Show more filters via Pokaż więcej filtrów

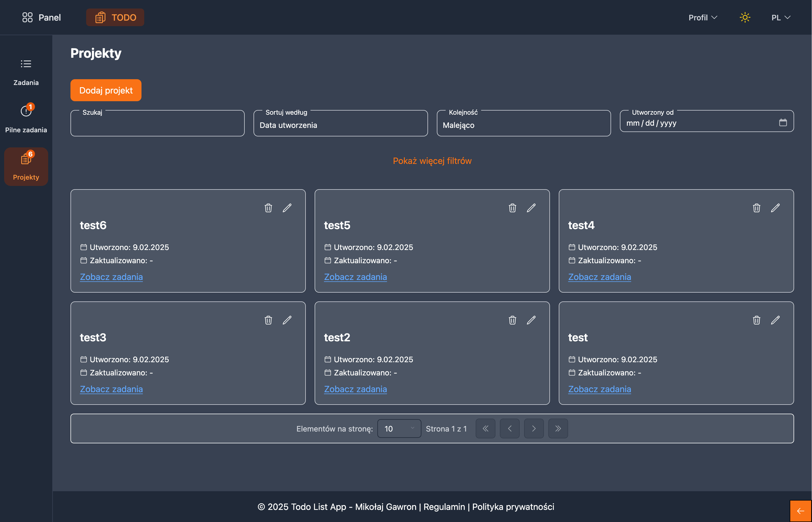point(432,161)
